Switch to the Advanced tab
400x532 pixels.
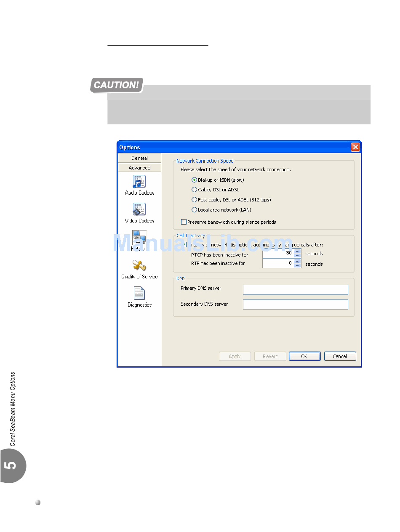[x=139, y=168]
